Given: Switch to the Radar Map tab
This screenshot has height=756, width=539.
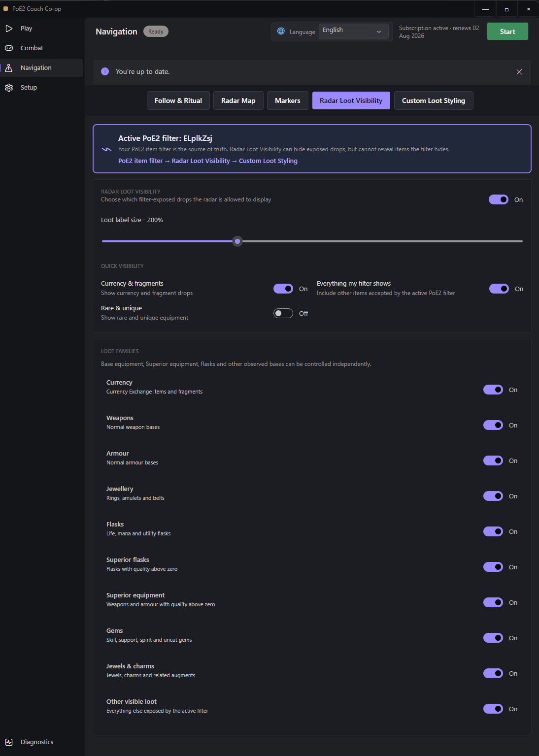Looking at the screenshot, I should pos(238,100).
